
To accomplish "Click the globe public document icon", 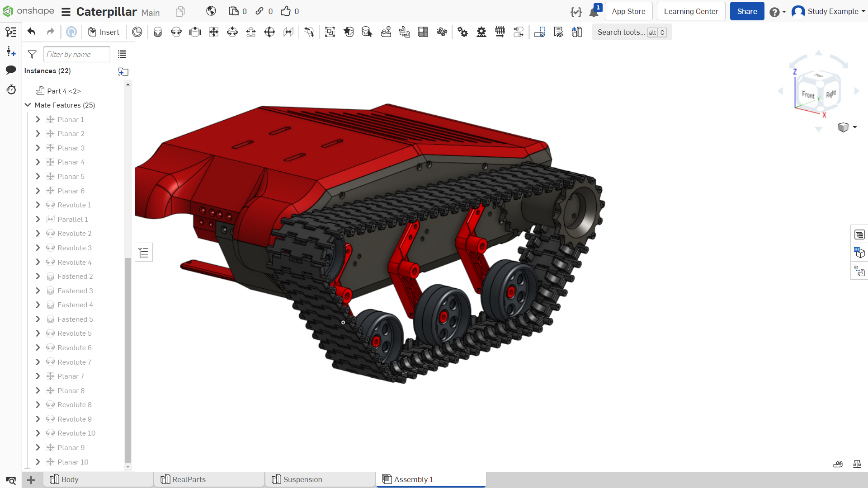I will pos(211,11).
